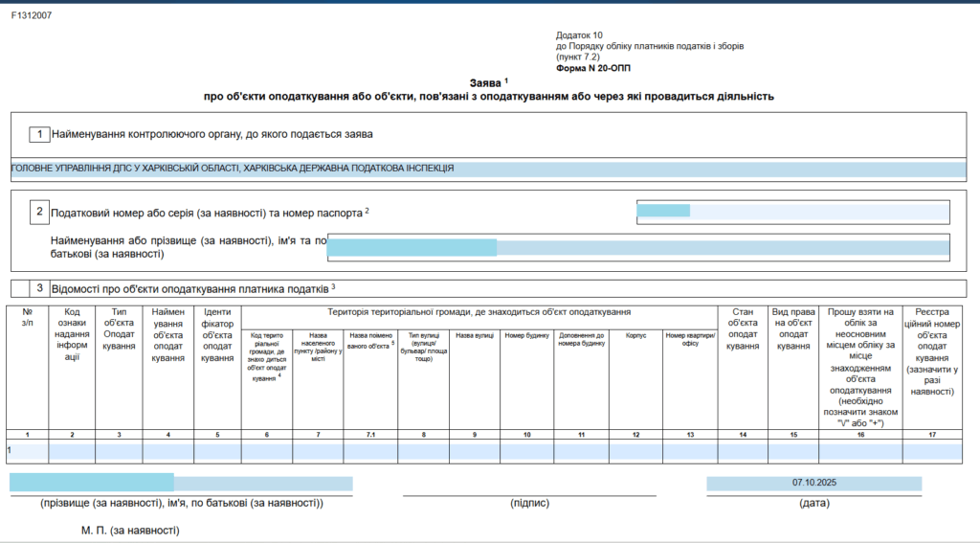This screenshot has height=543, width=980.
Task: Click the controlling authority name field
Action: (x=488, y=169)
